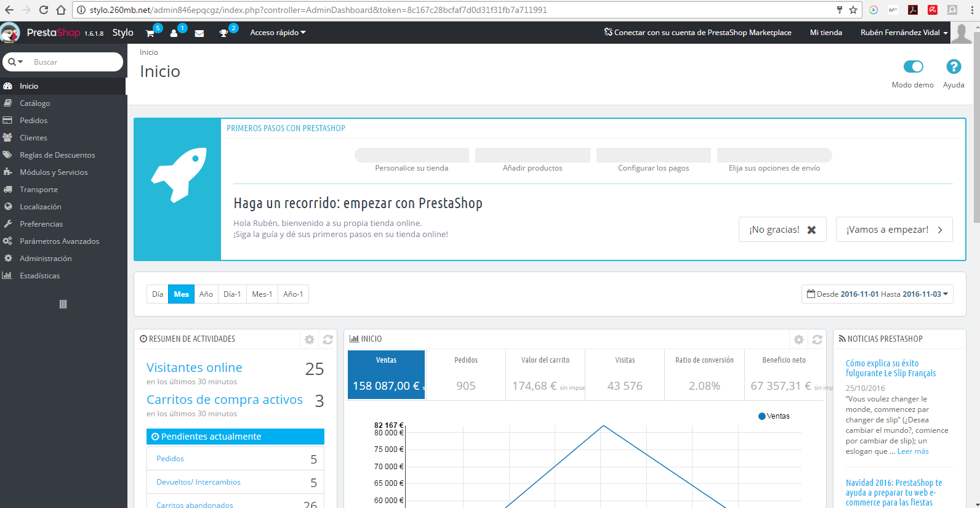The image size is (980, 508).
Task: Click Conectar con su cuenta de PrestaShop Marketplace
Action: (697, 33)
